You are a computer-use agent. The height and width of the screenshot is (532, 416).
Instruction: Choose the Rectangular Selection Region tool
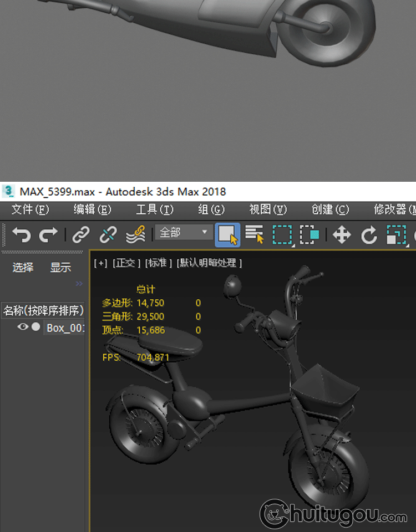click(282, 234)
